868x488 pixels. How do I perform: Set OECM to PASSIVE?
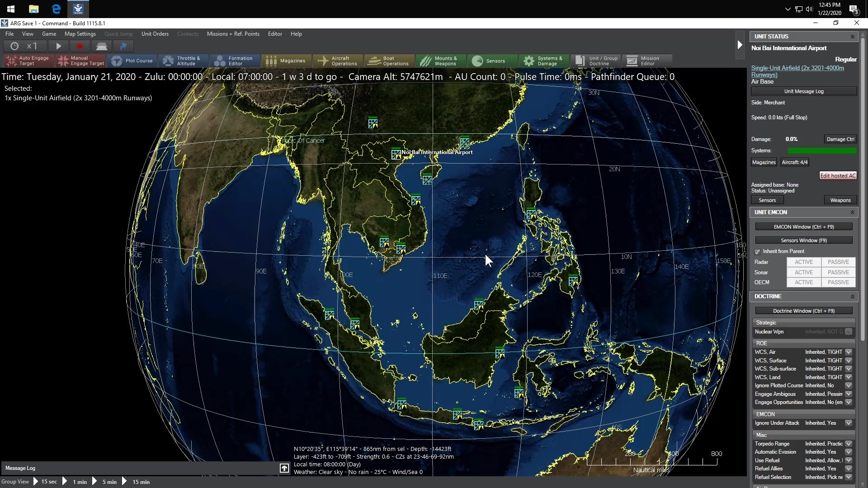[838, 282]
